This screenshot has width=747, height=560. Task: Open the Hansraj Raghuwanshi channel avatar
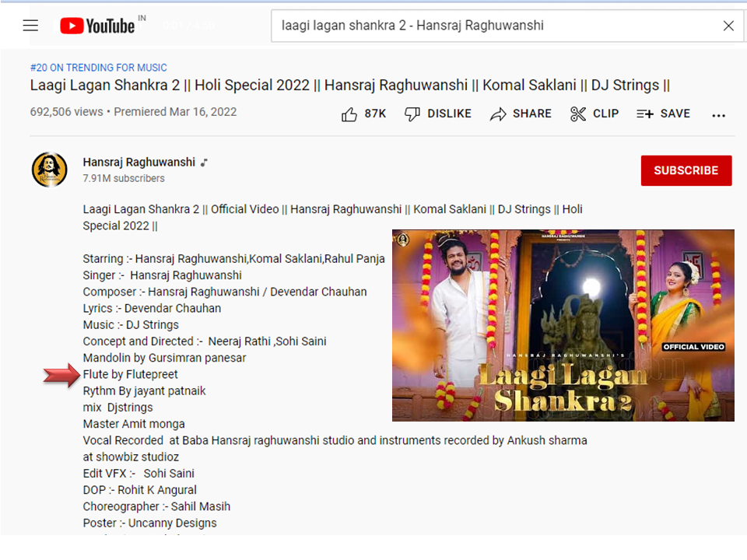click(49, 170)
